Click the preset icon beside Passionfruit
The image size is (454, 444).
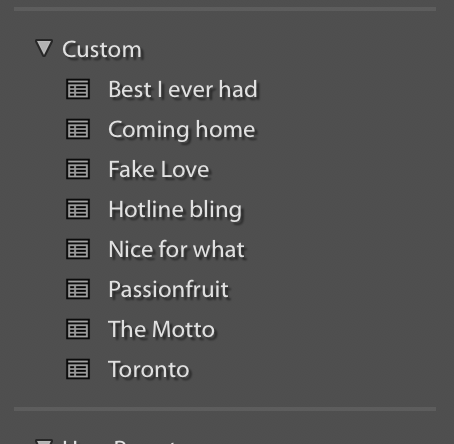78,289
